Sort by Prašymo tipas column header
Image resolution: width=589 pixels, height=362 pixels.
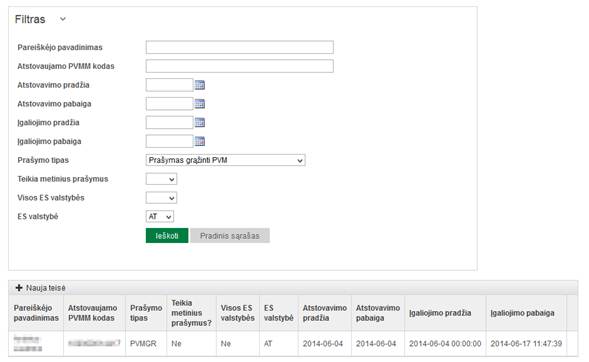pos(146,313)
